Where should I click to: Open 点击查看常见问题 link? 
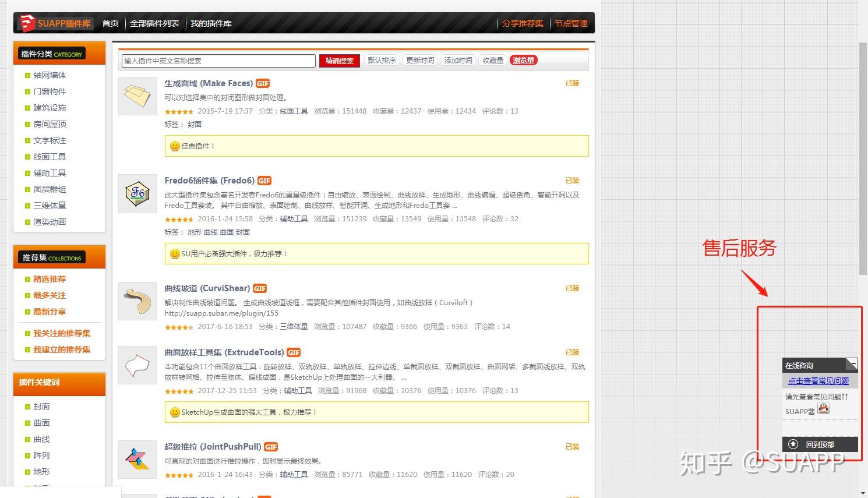(818, 381)
